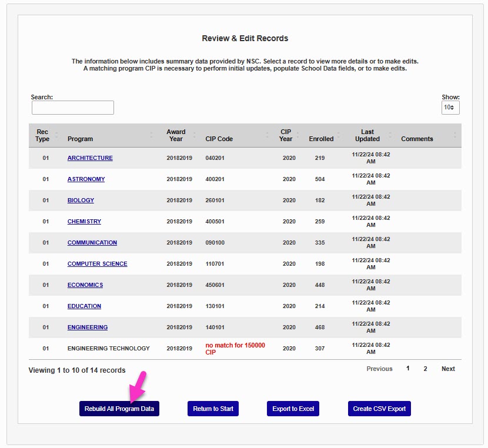Screen dimensions: 488x448
Task: Sort by CIP Year column
Action: 286,135
